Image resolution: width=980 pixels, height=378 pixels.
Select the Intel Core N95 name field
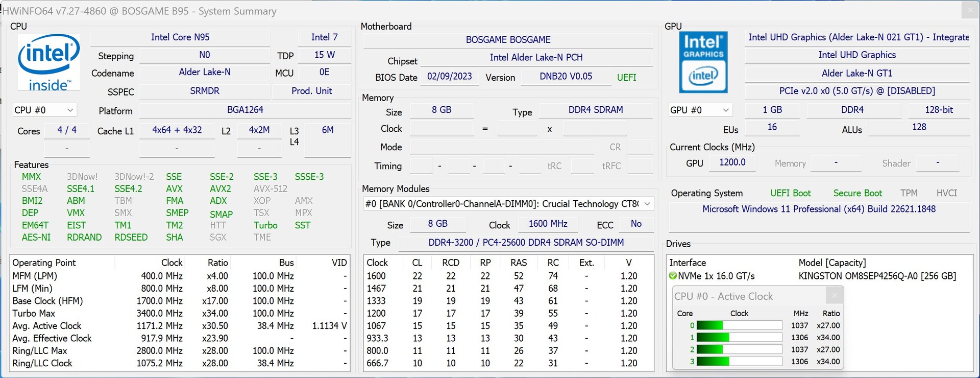(x=180, y=37)
